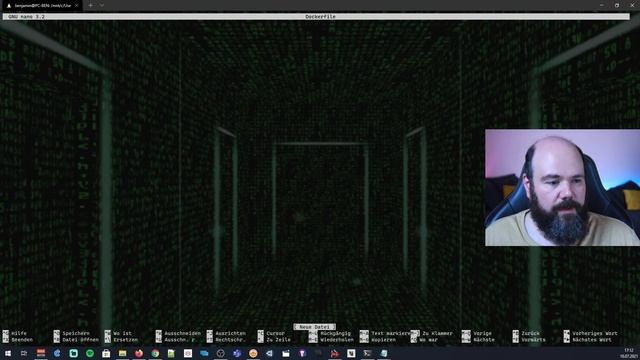
Task: Click the Dockerfile filename in the nano title bar
Action: pyautogui.click(x=320, y=17)
